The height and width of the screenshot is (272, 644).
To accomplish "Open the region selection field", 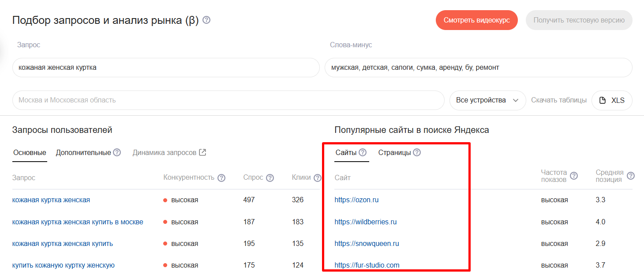I will point(228,100).
